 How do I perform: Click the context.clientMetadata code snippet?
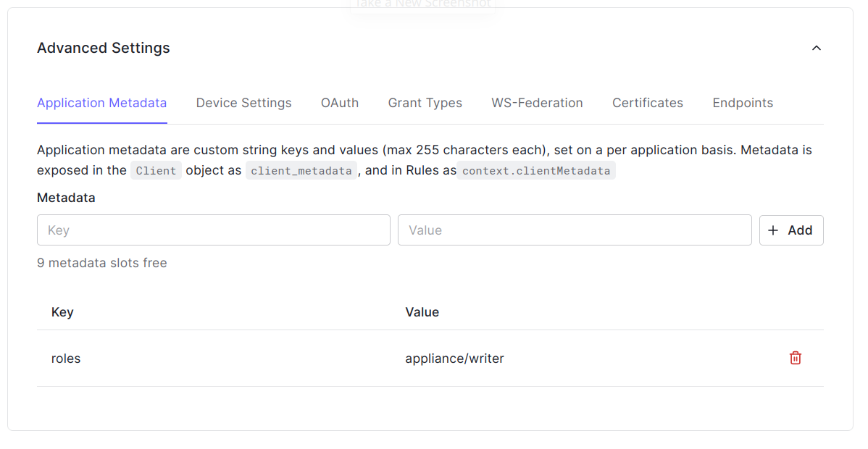point(536,171)
